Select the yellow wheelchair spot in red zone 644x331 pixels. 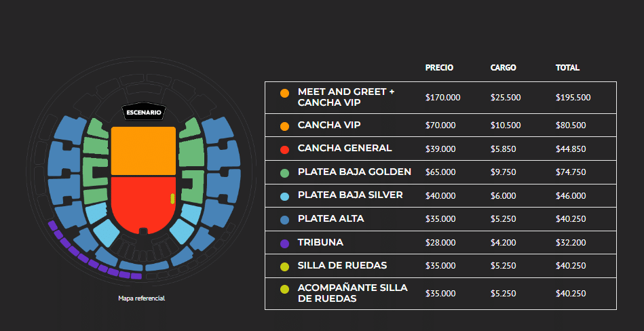click(172, 198)
